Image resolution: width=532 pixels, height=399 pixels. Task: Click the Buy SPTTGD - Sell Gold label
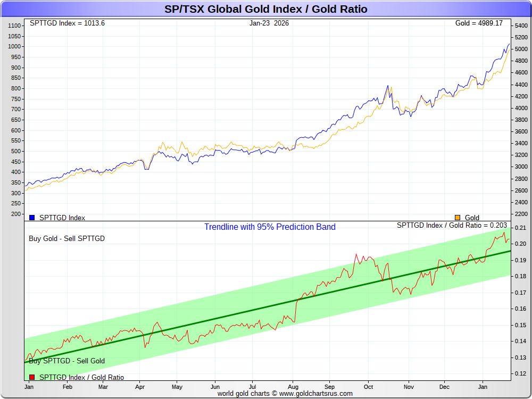(x=66, y=361)
